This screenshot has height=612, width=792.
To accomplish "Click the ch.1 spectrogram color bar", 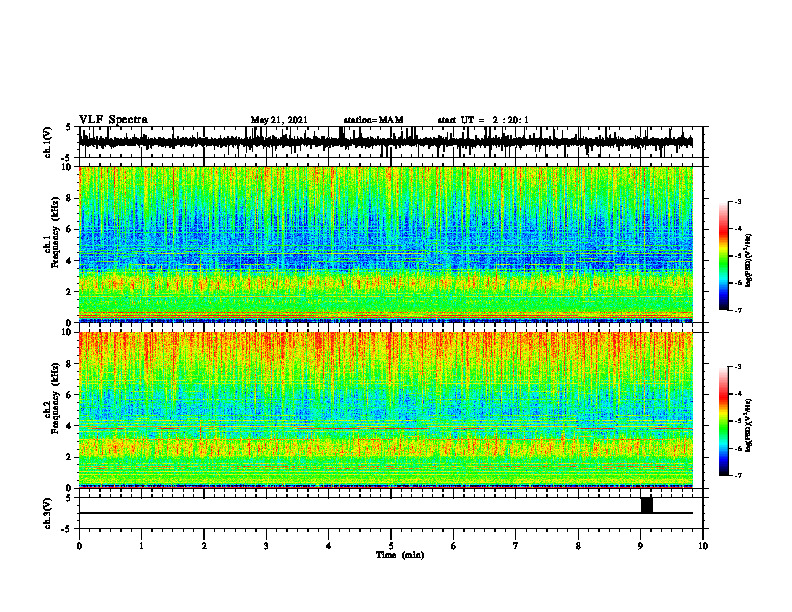I will click(723, 256).
